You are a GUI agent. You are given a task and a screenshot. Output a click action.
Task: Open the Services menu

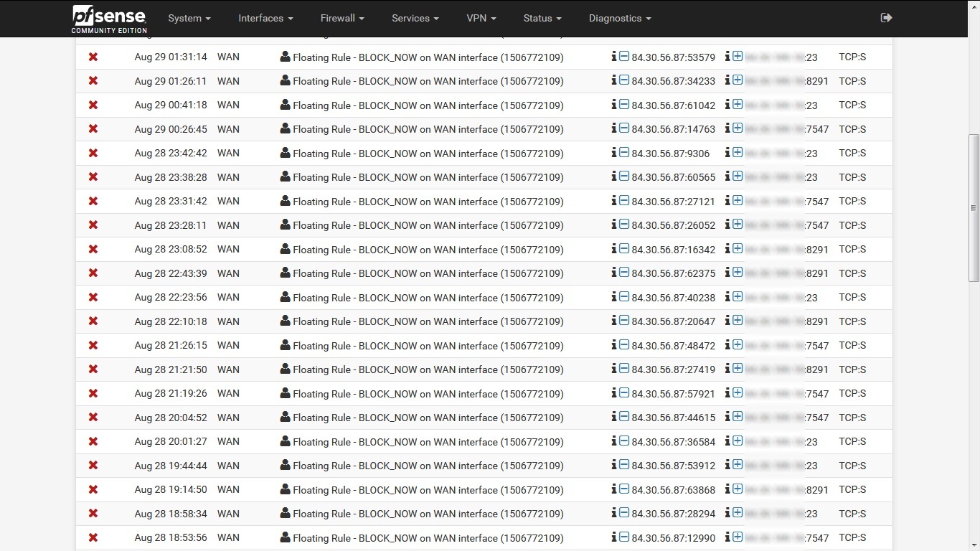(x=415, y=18)
